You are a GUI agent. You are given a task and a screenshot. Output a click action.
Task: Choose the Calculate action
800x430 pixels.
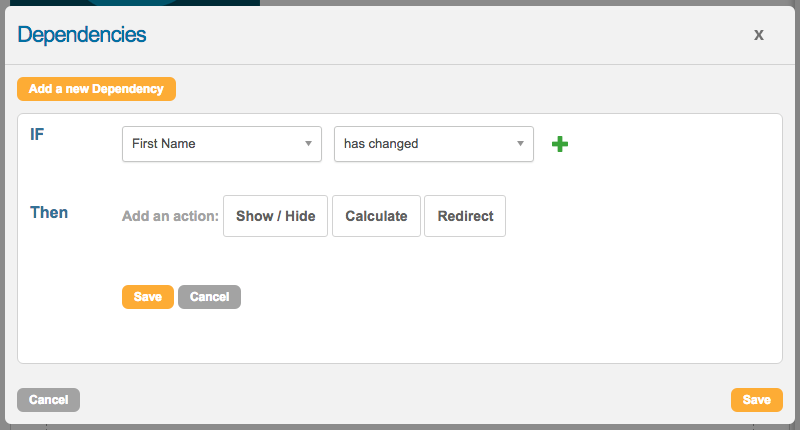tap(376, 216)
